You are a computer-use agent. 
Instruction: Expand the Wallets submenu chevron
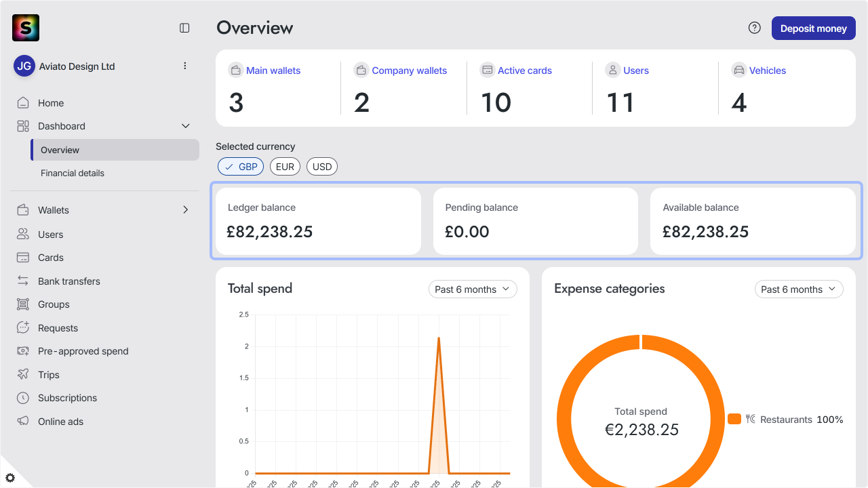[186, 210]
